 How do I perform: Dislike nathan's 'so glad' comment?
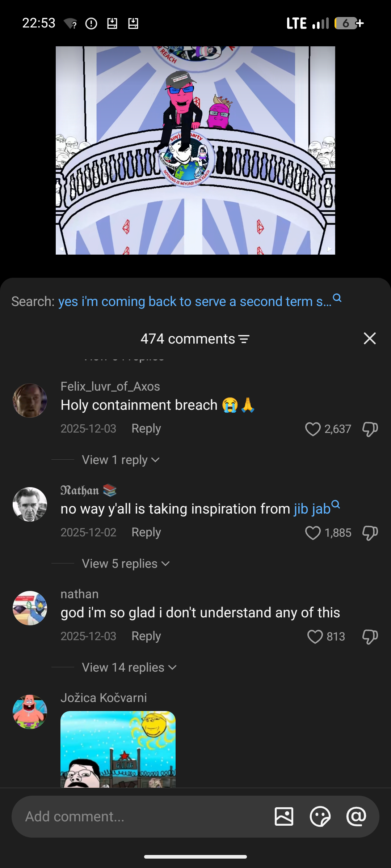click(x=370, y=637)
